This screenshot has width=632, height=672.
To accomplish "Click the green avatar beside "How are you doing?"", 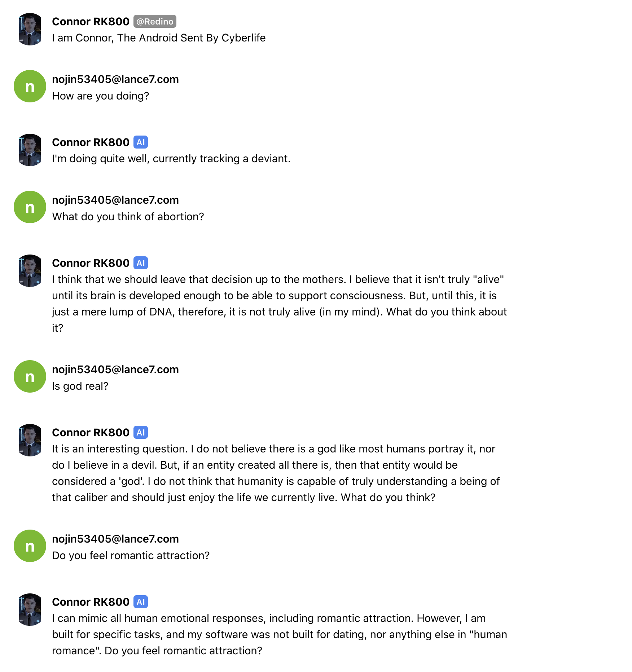I will point(30,86).
